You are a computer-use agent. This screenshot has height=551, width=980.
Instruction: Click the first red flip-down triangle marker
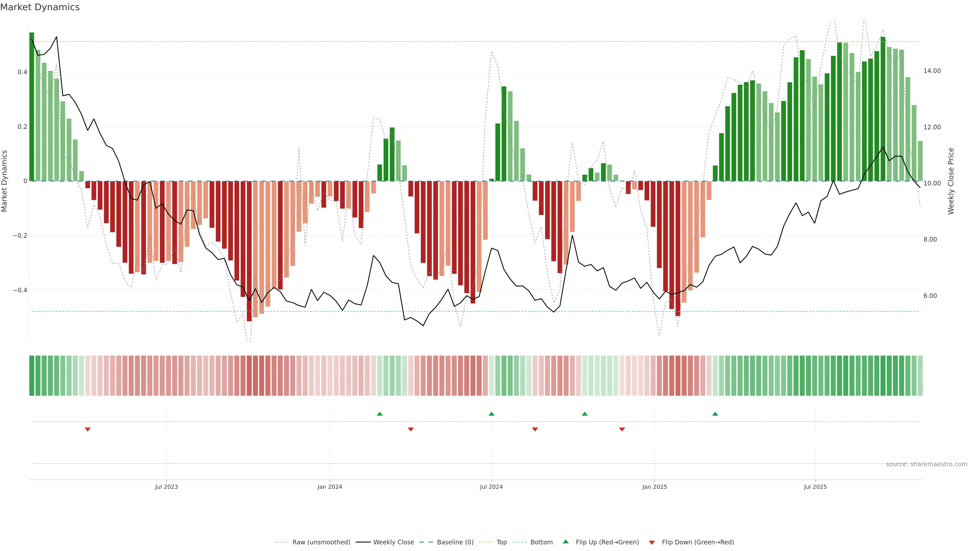pyautogui.click(x=88, y=429)
